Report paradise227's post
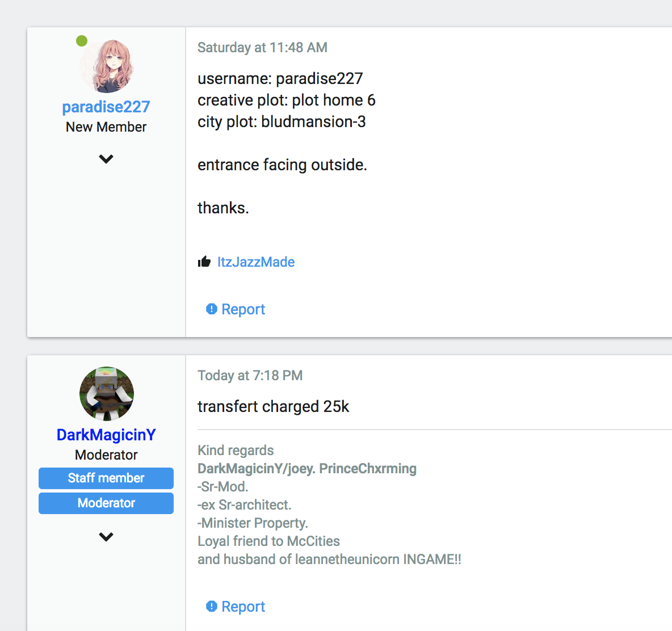The height and width of the screenshot is (631, 672). (243, 309)
